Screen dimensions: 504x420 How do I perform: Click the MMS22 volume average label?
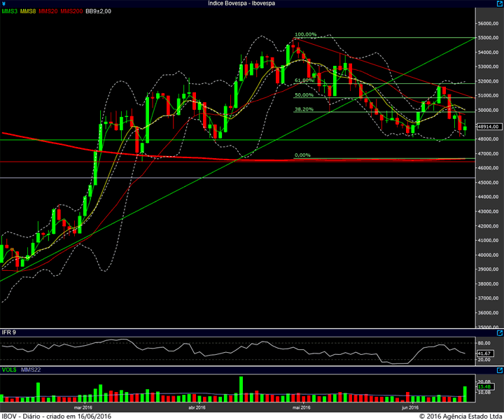tap(31, 370)
